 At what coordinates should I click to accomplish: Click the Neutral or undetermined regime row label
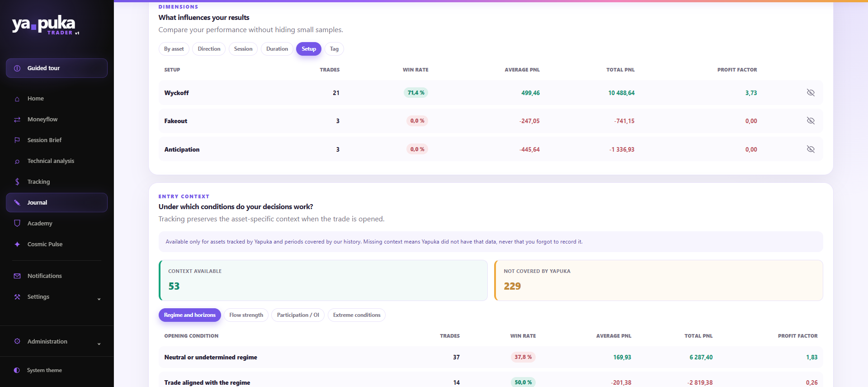click(211, 357)
